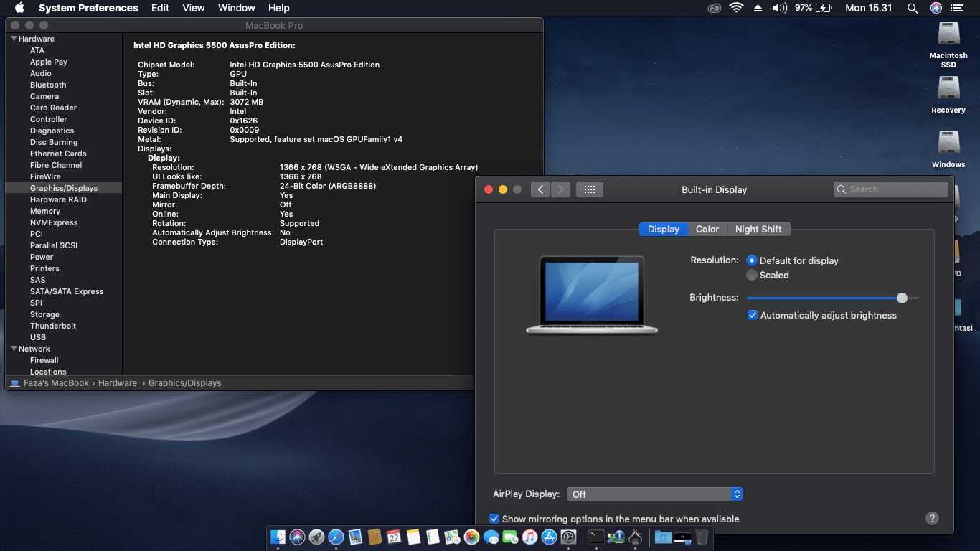Adjust the Brightness slider
Screen dimensions: 980x551
[x=902, y=298]
